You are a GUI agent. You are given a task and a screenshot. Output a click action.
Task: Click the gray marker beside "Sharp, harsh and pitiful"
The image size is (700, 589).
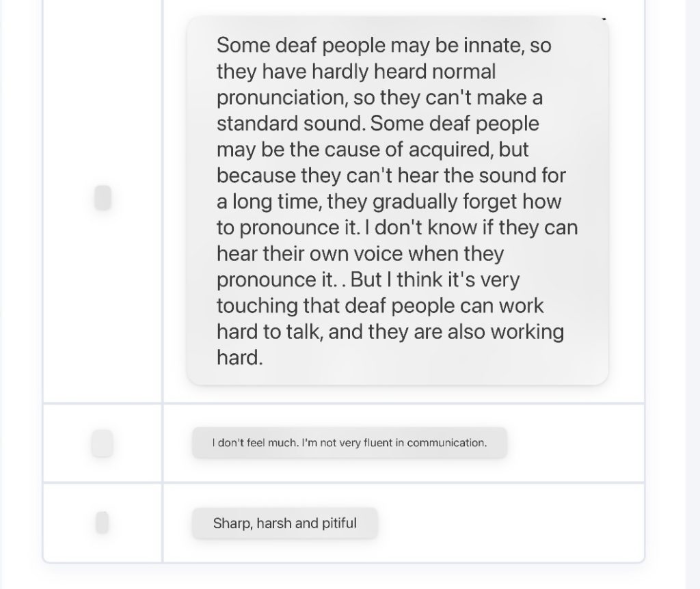[103, 523]
